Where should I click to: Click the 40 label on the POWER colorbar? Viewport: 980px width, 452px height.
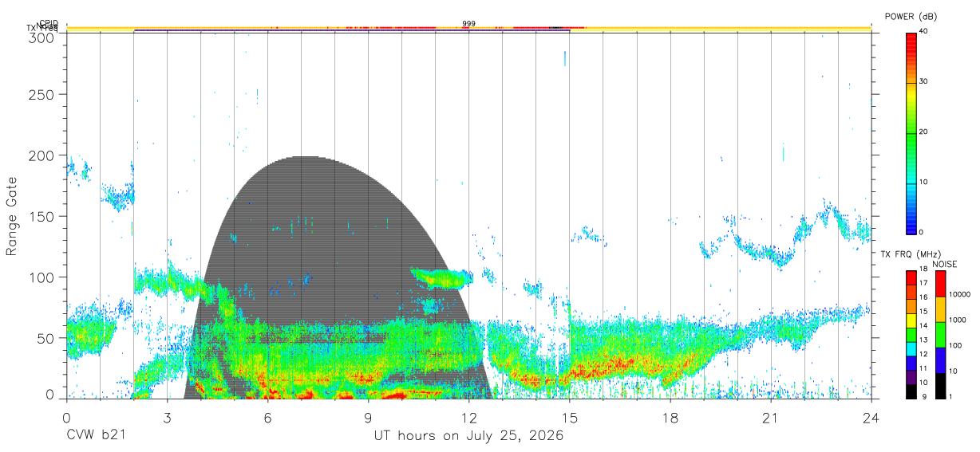point(923,31)
